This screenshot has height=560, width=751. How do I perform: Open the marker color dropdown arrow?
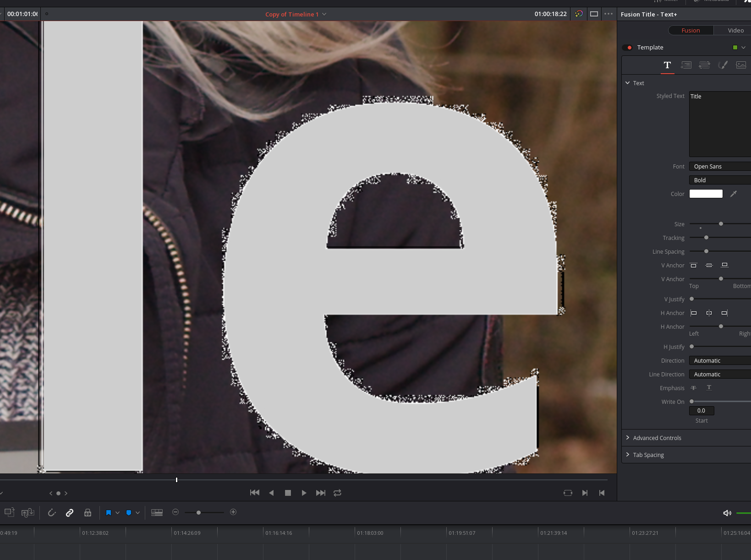(x=137, y=513)
